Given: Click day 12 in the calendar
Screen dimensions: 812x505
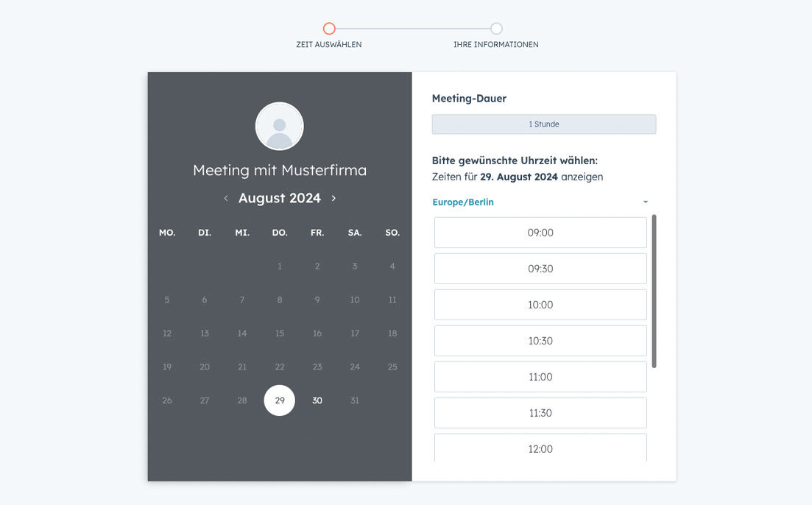Looking at the screenshot, I should tap(167, 333).
